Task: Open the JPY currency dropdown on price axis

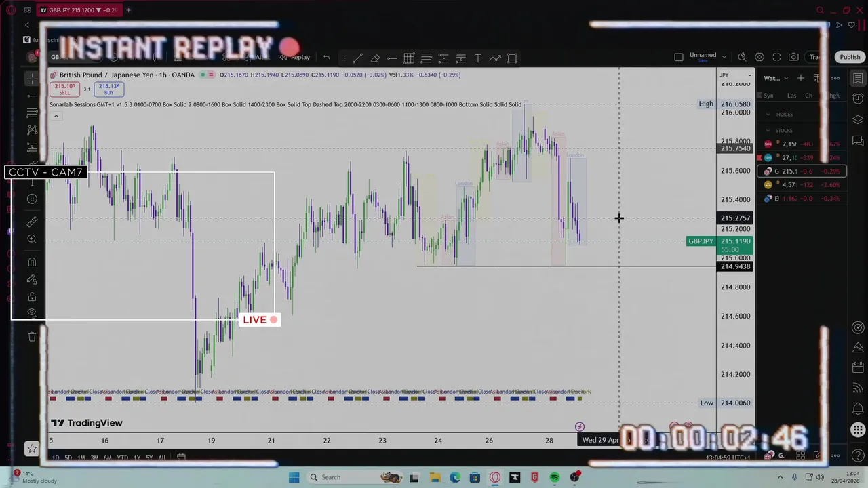Action: 736,75
